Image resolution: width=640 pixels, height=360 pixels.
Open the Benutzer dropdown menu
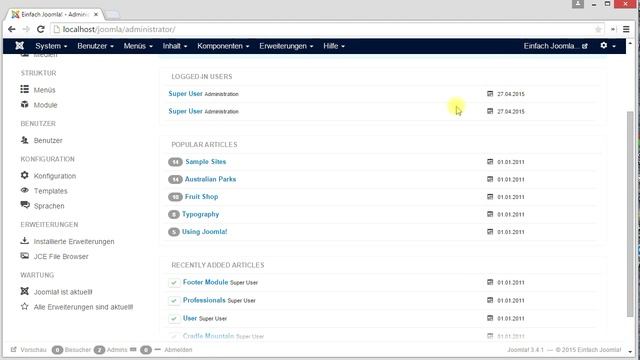click(x=96, y=46)
